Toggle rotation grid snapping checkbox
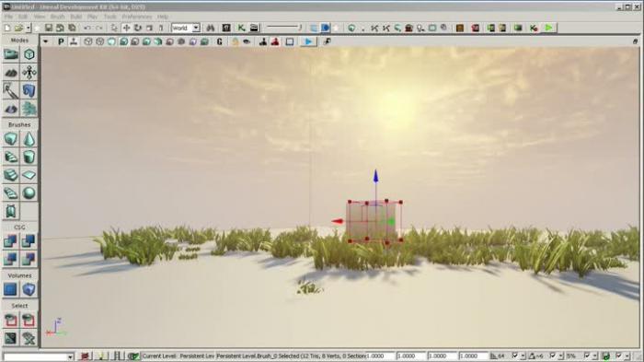 click(552, 356)
